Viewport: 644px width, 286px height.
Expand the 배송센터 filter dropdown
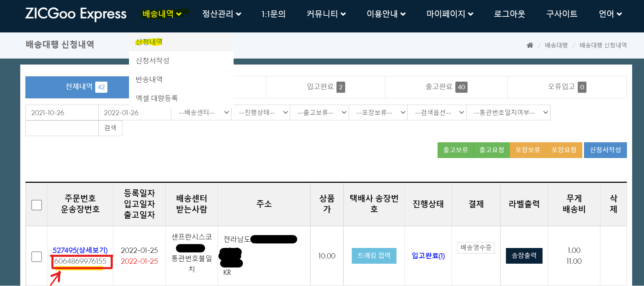point(201,113)
